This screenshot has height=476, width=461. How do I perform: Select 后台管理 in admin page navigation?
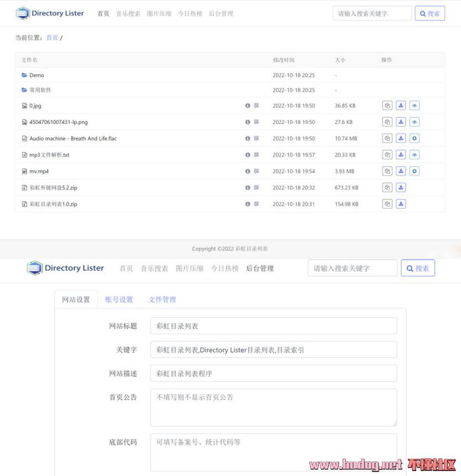coord(260,268)
